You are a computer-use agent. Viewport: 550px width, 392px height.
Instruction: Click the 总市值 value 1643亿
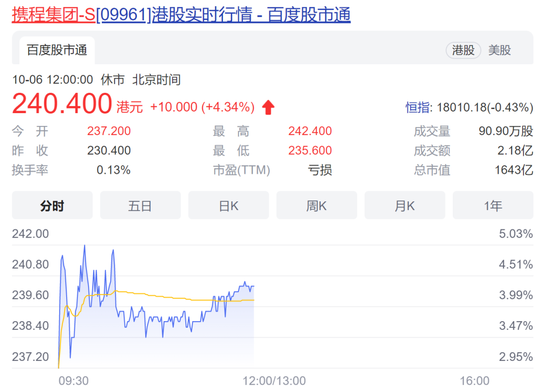[514, 170]
